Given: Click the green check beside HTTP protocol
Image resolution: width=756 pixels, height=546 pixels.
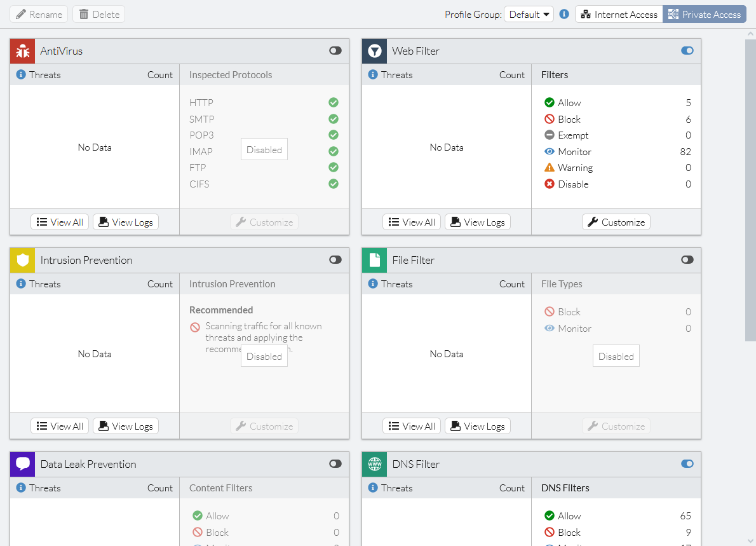Looking at the screenshot, I should point(333,102).
